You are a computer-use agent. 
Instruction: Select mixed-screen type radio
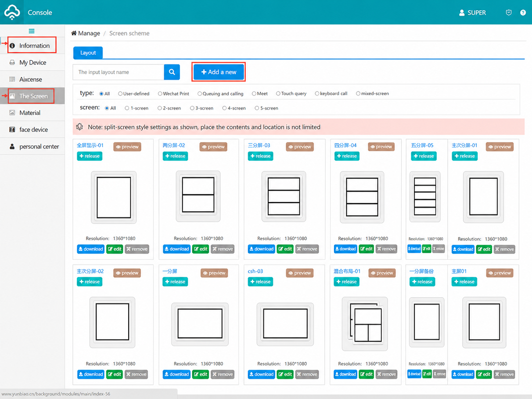[x=358, y=94]
